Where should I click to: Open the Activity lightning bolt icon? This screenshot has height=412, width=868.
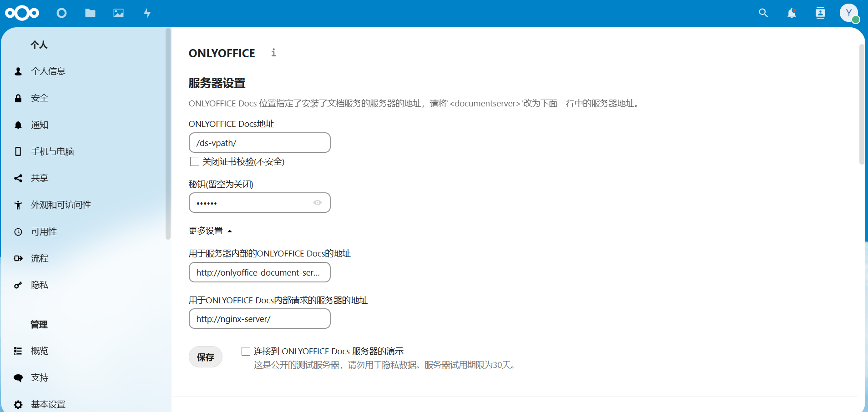coord(147,13)
